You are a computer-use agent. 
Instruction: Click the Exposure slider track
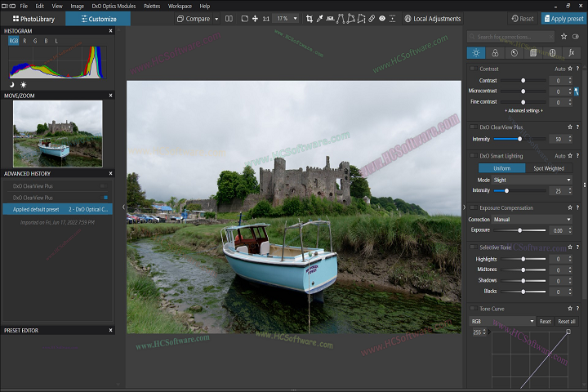point(519,230)
